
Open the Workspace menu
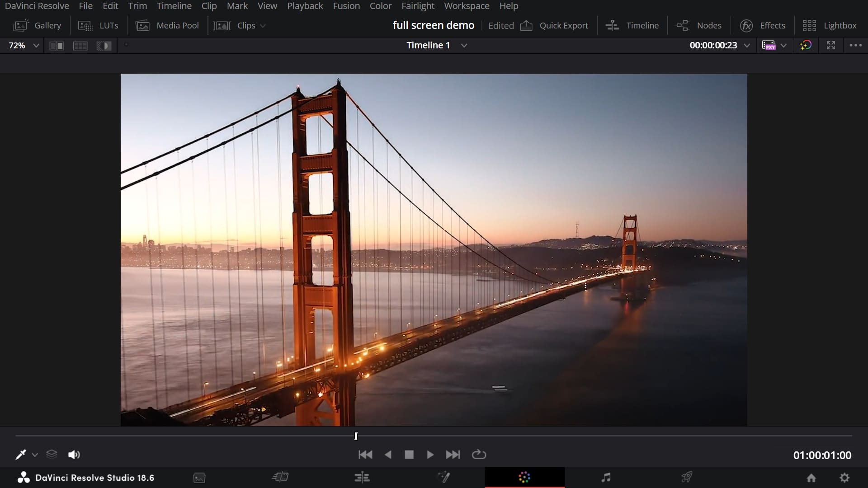467,6
